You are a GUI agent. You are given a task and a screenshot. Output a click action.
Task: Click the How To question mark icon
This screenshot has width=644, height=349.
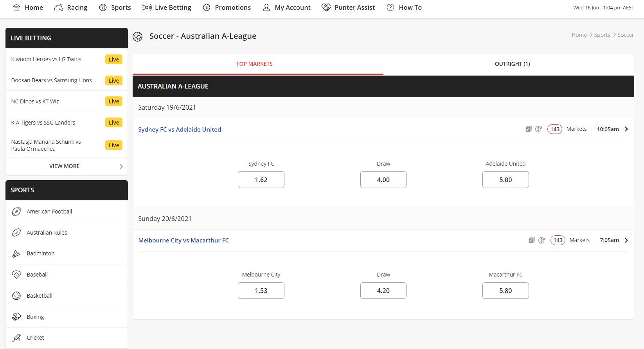click(x=390, y=7)
